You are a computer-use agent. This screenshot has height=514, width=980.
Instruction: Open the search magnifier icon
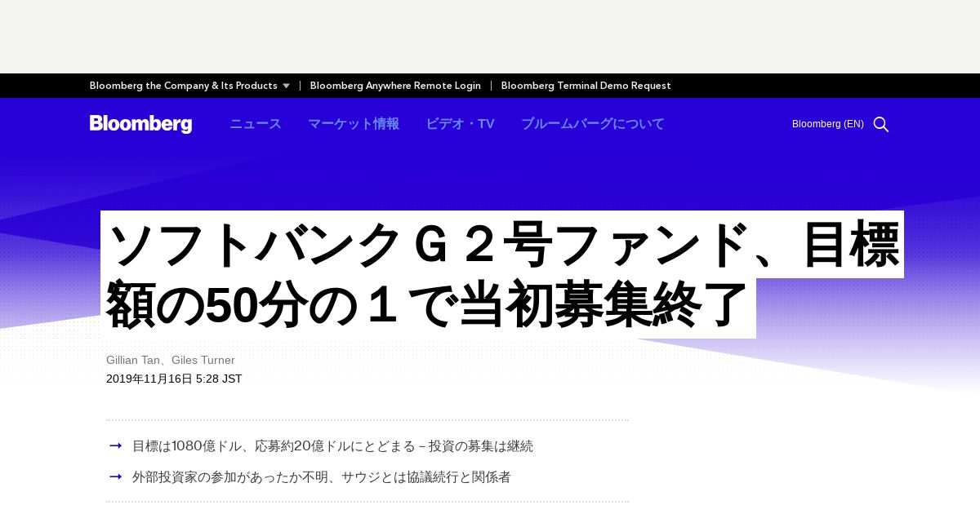(x=881, y=124)
